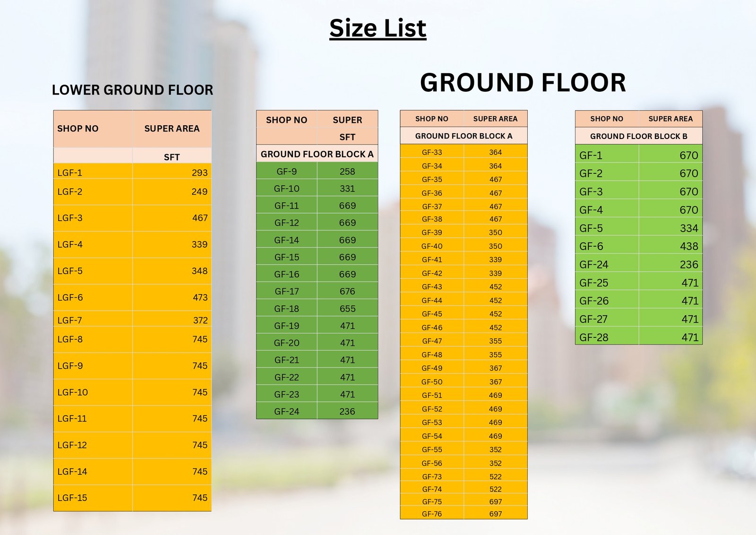
Task: Click the Size List title
Action: pyautogui.click(x=378, y=28)
